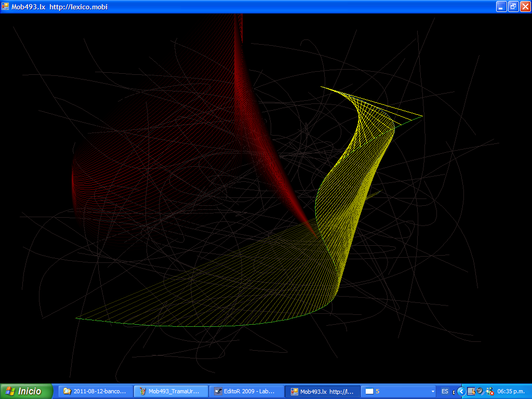
Task: Open the volume speaker tray icon
Action: 480,391
